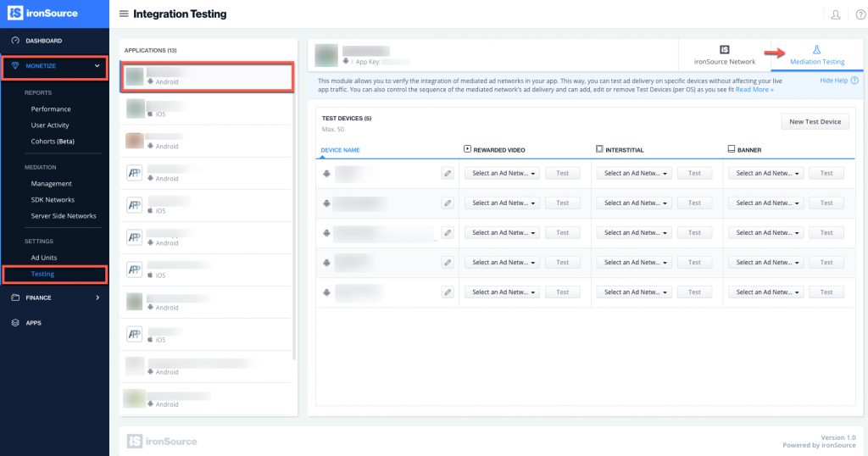Click the help circle icon next to Hide Help
This screenshot has width=868, height=456.
point(854,81)
